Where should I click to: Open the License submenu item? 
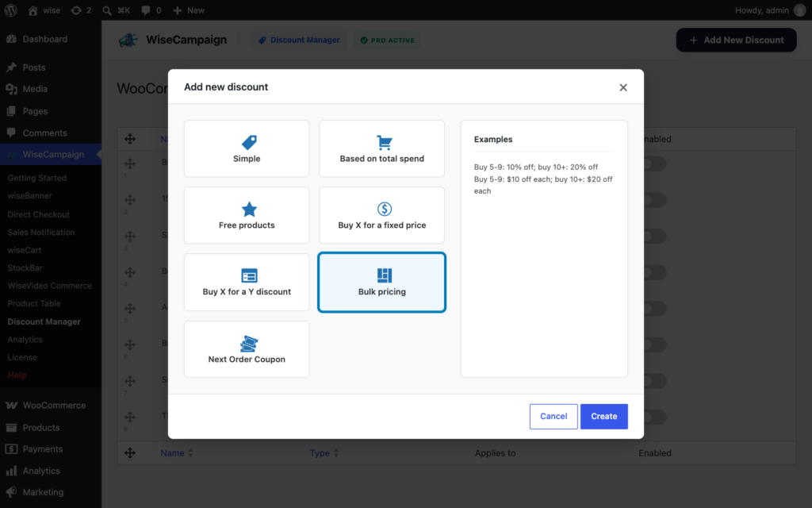click(22, 357)
